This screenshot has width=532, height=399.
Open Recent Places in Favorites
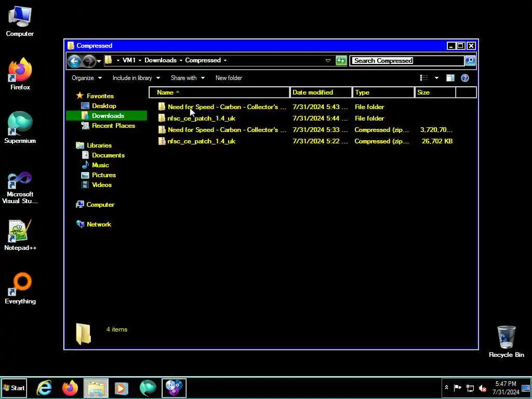pos(113,126)
